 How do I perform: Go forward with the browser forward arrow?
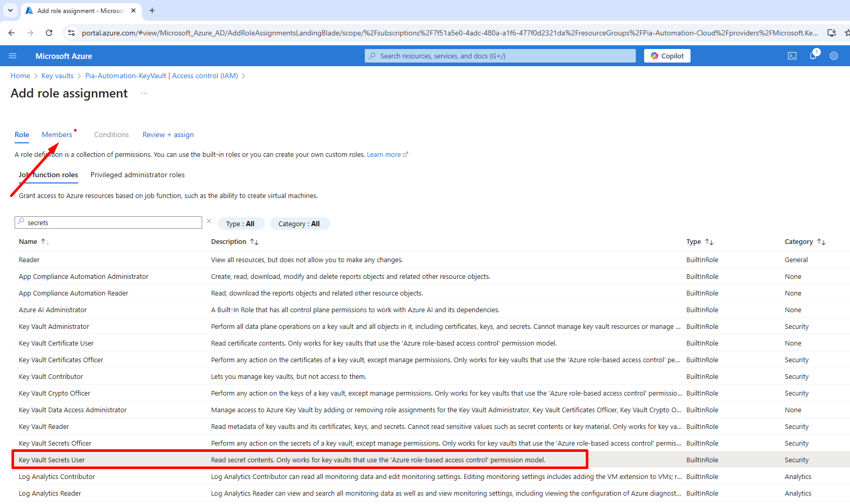(x=30, y=33)
